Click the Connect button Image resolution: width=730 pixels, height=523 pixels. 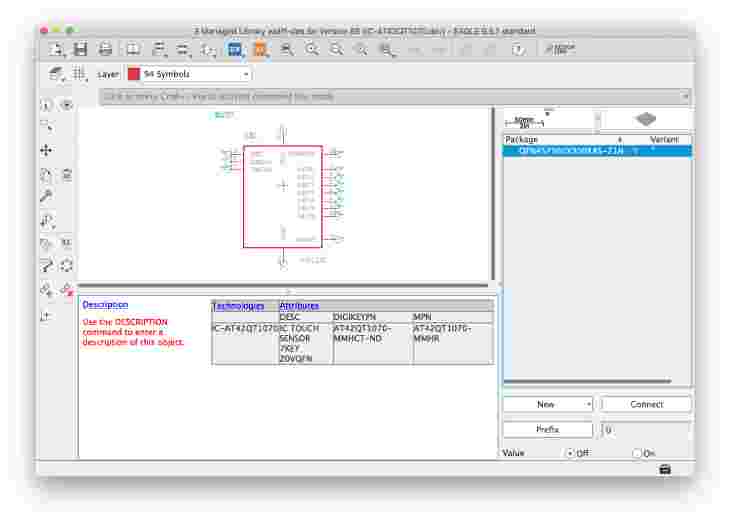[646, 405]
